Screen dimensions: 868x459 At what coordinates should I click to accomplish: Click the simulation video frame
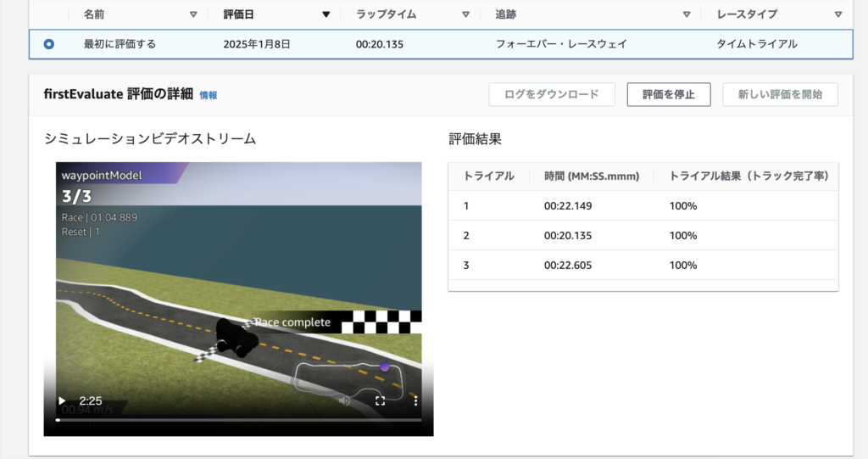[238, 299]
